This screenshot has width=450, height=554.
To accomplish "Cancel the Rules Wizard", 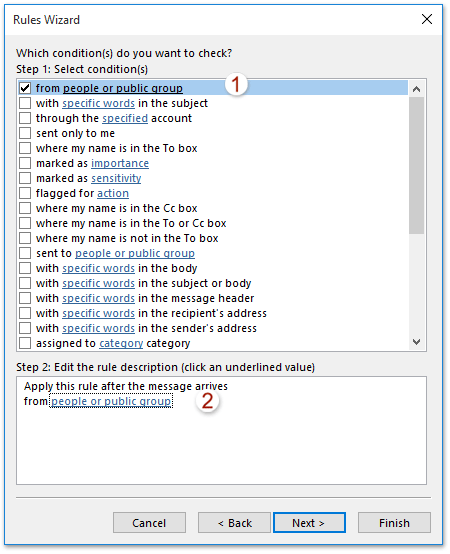I will (x=149, y=523).
